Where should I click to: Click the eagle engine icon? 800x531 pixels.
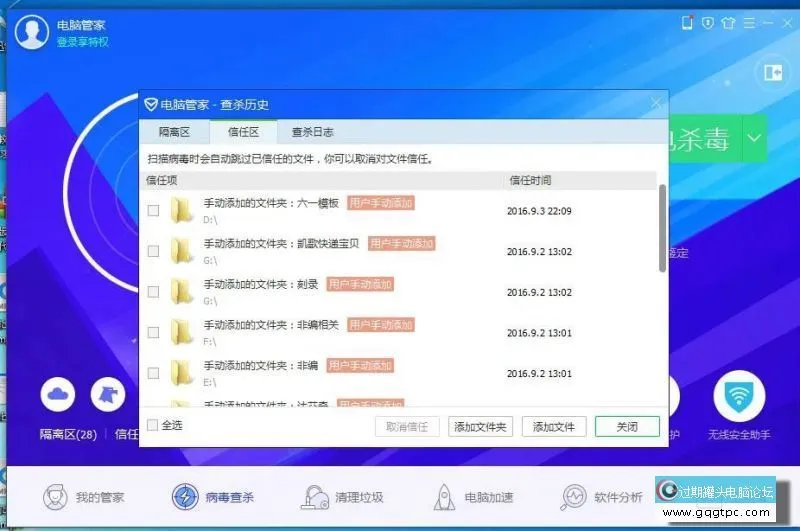pyautogui.click(x=108, y=394)
